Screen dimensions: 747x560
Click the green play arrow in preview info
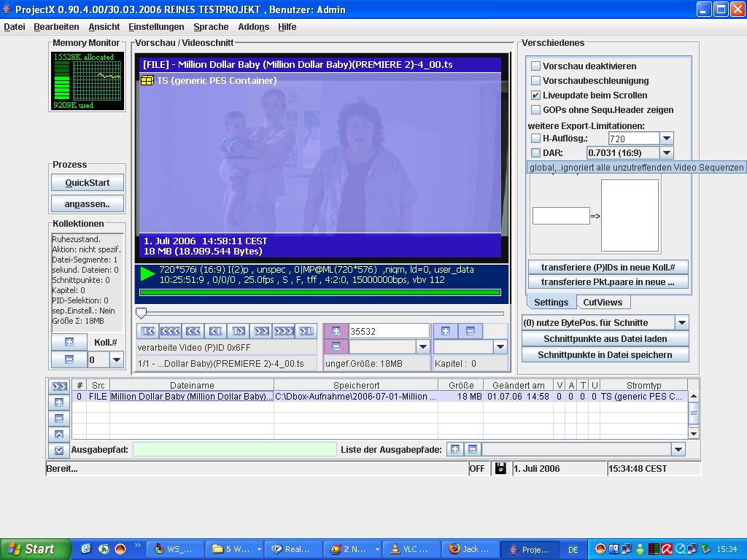147,274
